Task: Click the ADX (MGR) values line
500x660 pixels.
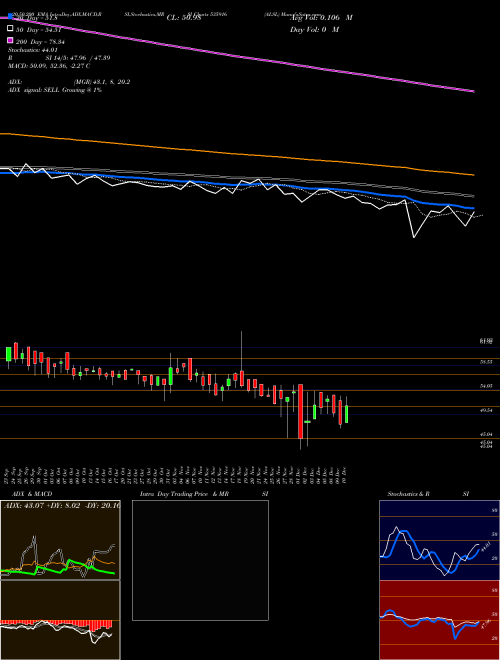Action: [x=69, y=82]
